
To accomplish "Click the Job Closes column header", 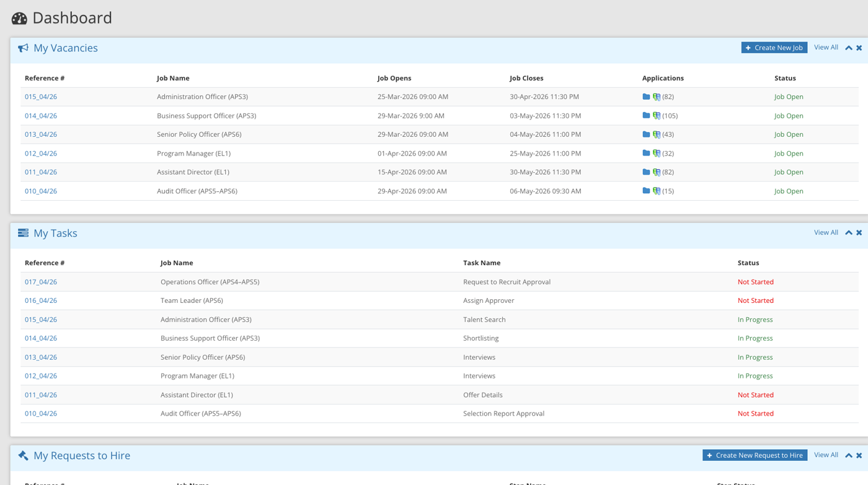I will click(x=526, y=78).
